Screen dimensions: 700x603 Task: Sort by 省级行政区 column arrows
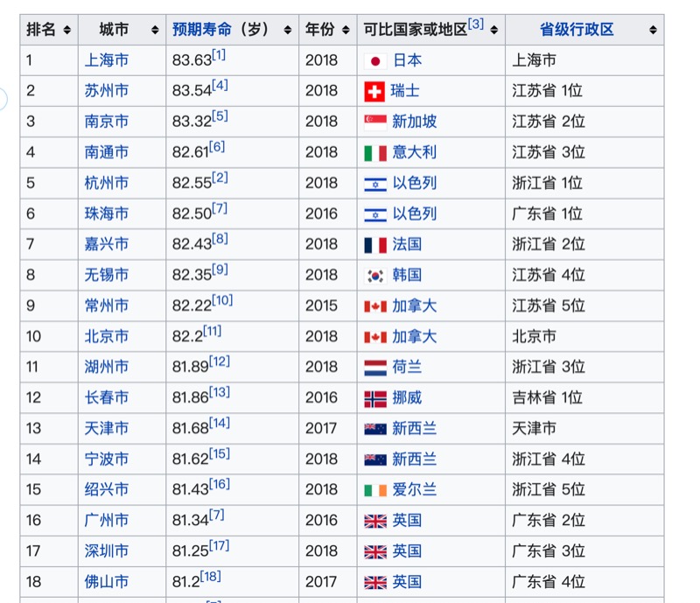[653, 30]
